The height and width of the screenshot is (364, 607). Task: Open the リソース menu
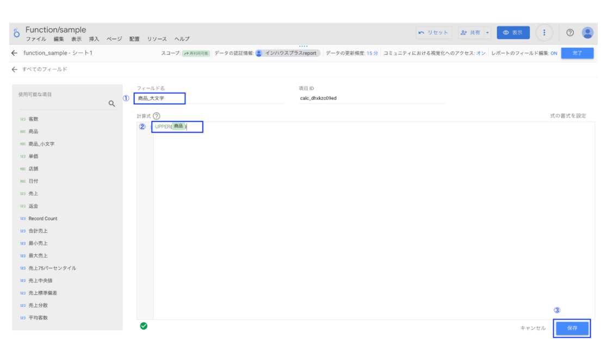click(x=158, y=39)
